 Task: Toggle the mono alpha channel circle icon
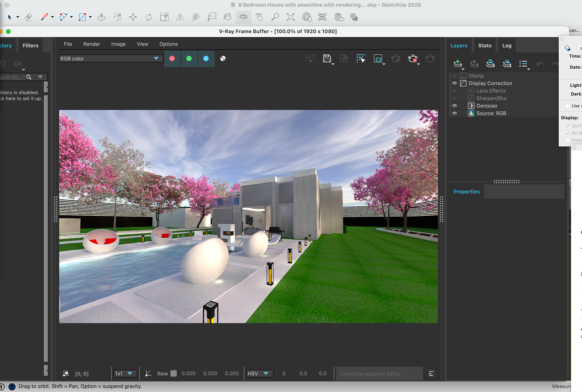coord(223,59)
